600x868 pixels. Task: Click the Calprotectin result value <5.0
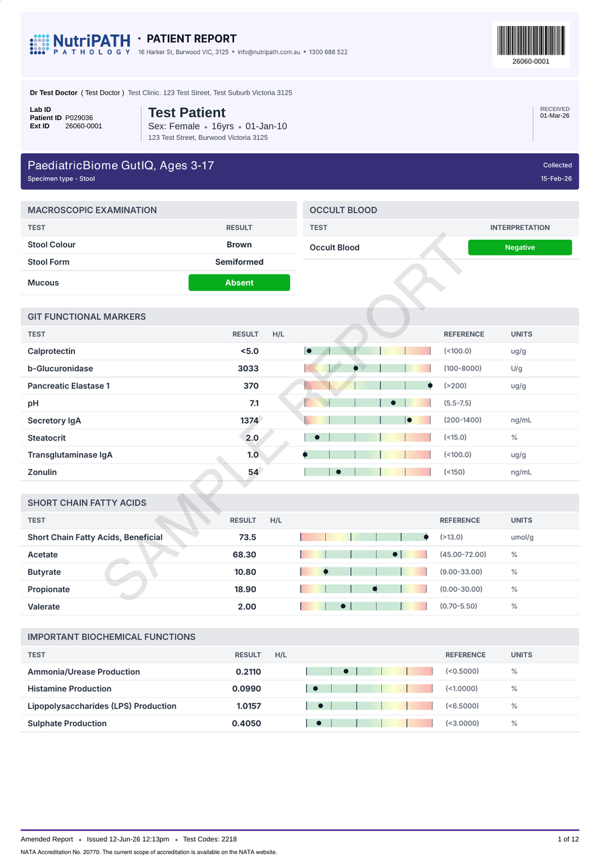click(249, 351)
